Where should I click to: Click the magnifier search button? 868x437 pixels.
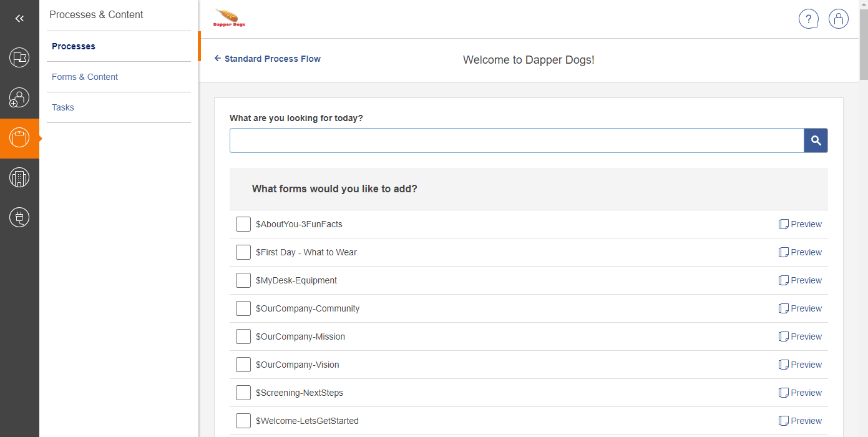816,140
